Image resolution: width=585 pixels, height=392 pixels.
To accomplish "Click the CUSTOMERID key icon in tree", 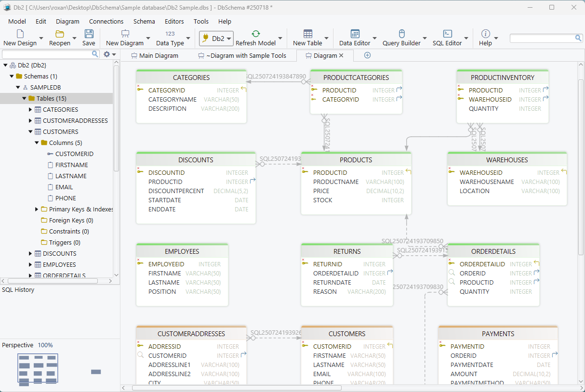I will (50, 154).
